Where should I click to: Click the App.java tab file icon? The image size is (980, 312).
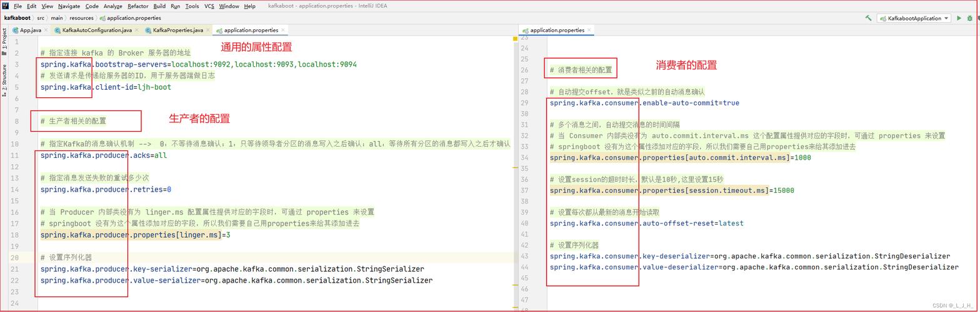[x=16, y=30]
